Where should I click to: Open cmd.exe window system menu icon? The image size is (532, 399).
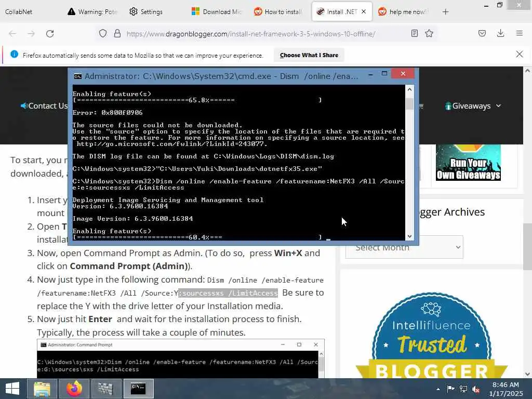pyautogui.click(x=78, y=76)
